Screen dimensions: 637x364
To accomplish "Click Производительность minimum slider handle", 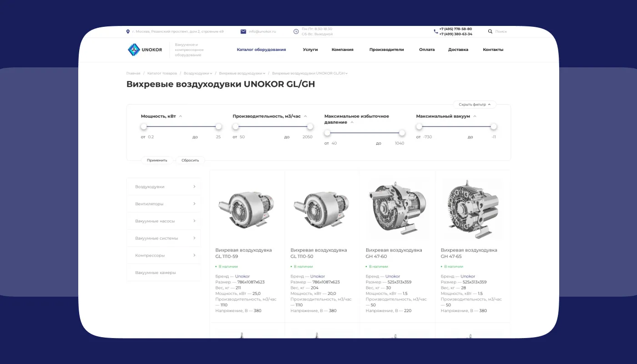I will pyautogui.click(x=236, y=126).
